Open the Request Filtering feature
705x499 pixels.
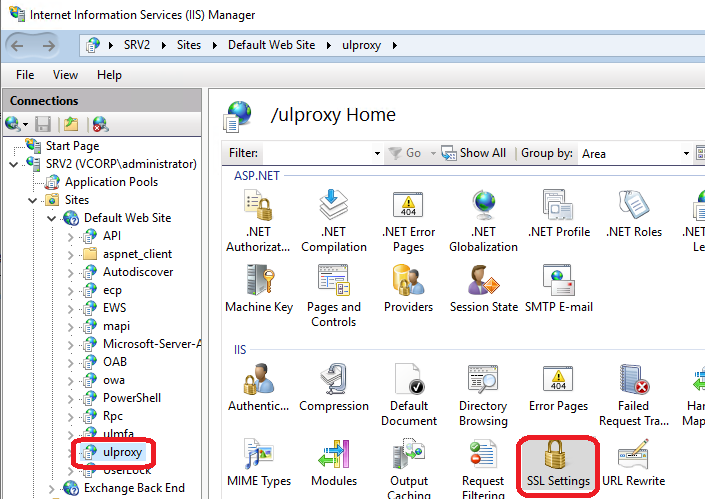[x=483, y=468]
